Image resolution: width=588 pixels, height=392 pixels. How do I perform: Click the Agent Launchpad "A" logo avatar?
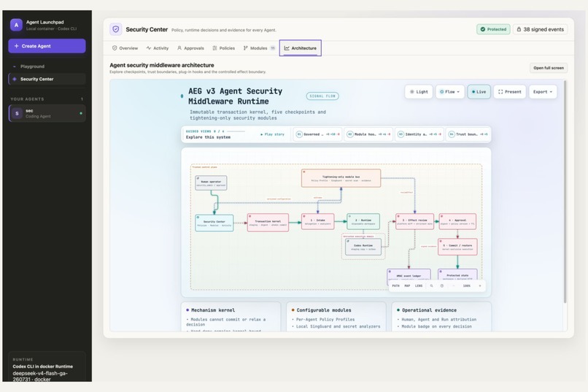click(x=16, y=25)
